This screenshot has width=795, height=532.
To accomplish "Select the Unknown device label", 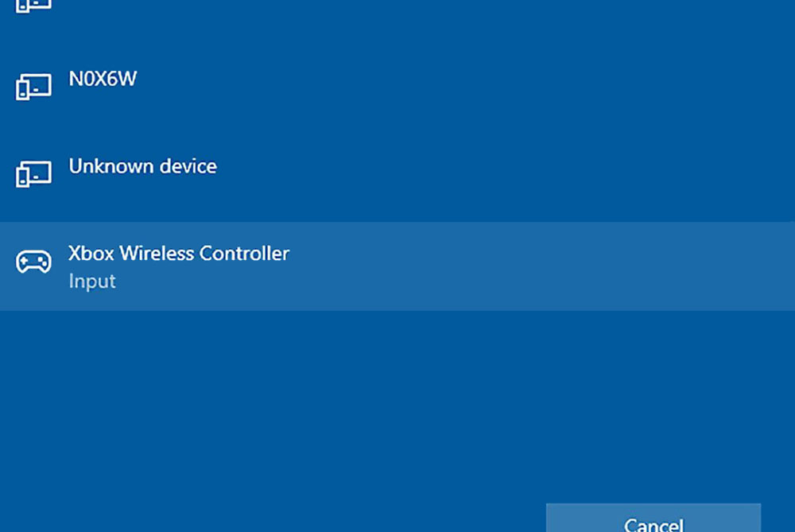I will [x=142, y=166].
